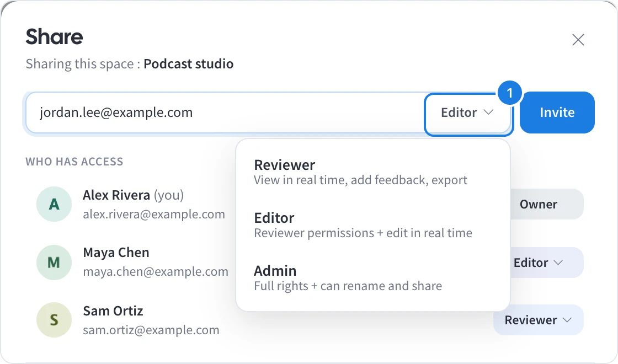Click the Owner badge for Alex Rivera

point(547,204)
